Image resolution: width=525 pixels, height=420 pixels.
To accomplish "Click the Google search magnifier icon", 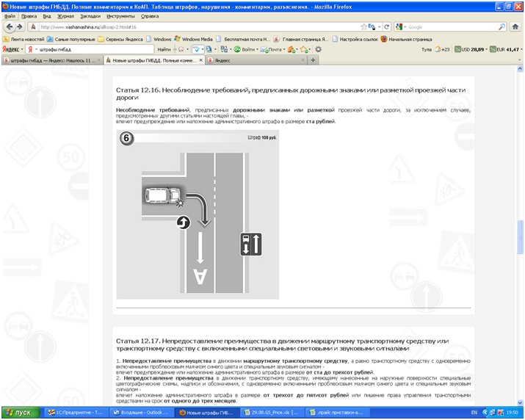I will pos(502,26).
